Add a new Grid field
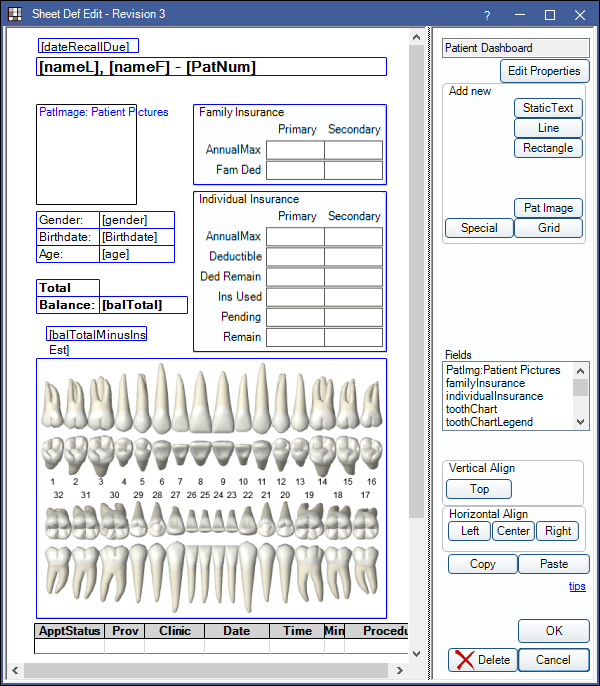Image resolution: width=600 pixels, height=686 pixels. (548, 228)
